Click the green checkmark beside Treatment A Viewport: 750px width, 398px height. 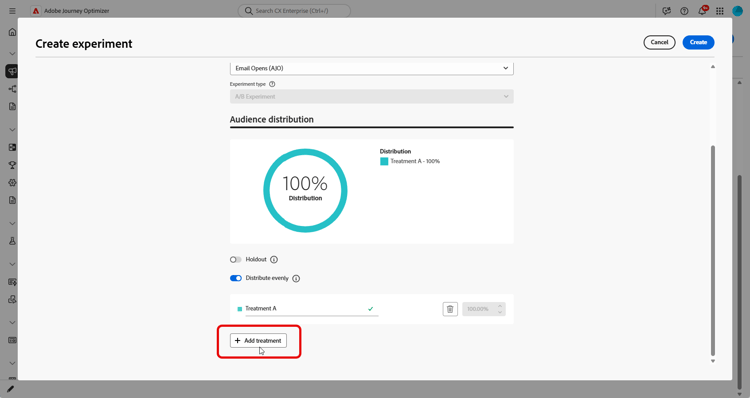point(370,309)
